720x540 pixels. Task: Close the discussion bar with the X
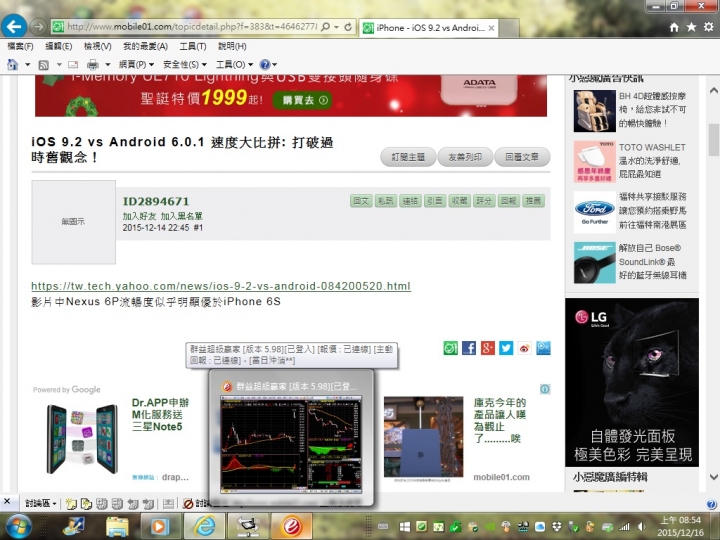tap(7, 501)
